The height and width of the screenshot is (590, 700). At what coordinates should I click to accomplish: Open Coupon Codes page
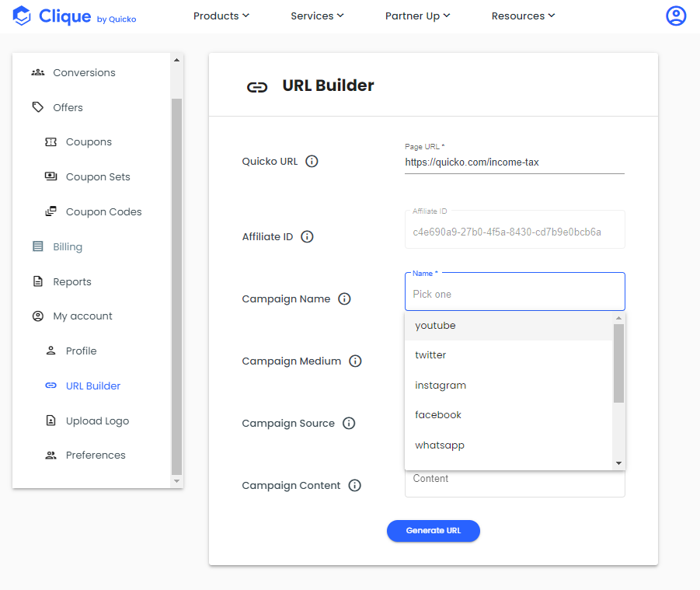coord(104,211)
